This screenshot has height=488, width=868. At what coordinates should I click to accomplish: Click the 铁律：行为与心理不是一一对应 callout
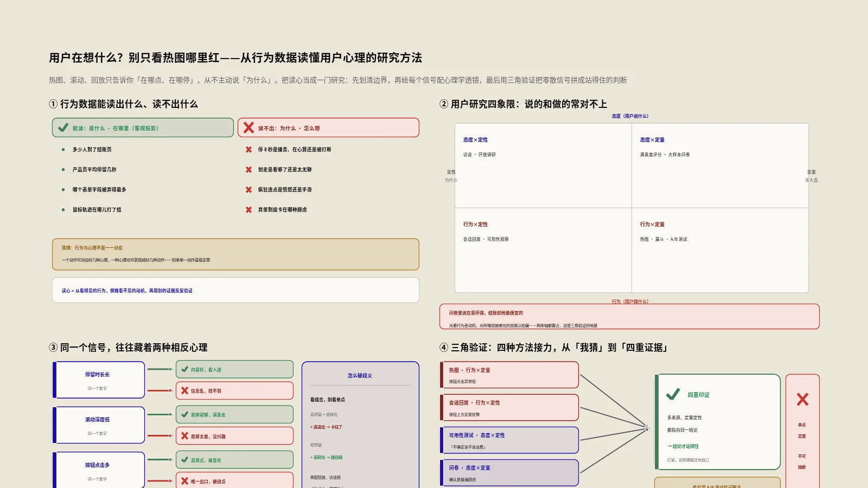(236, 254)
